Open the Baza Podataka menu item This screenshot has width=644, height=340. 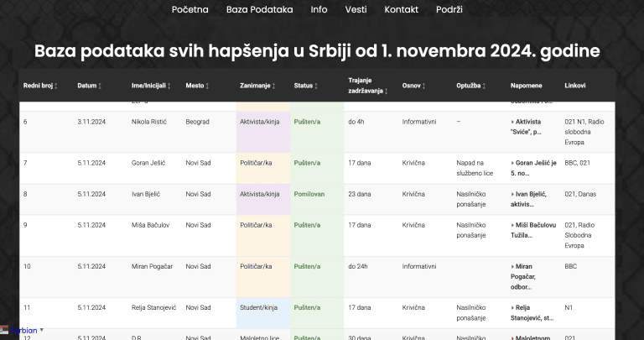pyautogui.click(x=259, y=10)
